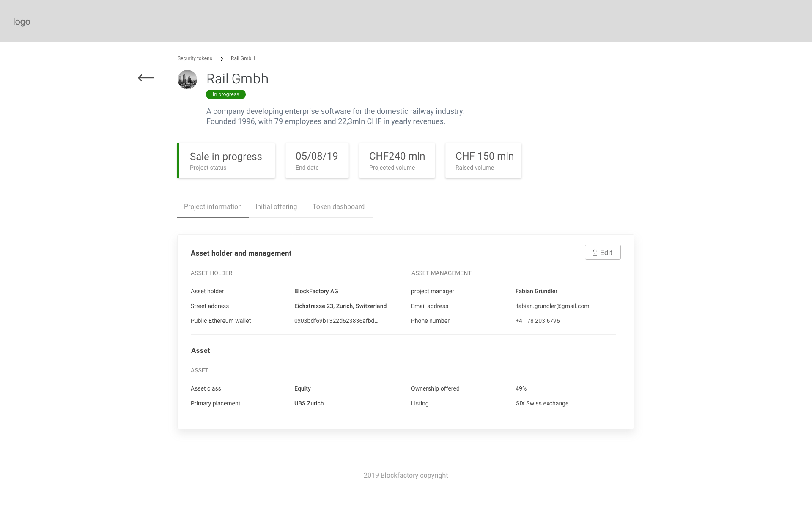The width and height of the screenshot is (812, 523).
Task: Click the Public Ethereum wallet label
Action: pyautogui.click(x=221, y=321)
